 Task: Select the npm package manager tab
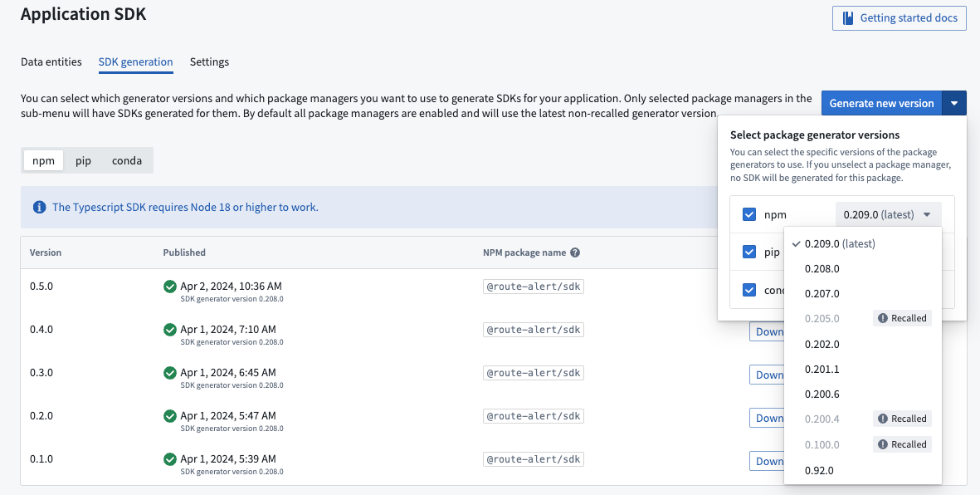pos(44,161)
